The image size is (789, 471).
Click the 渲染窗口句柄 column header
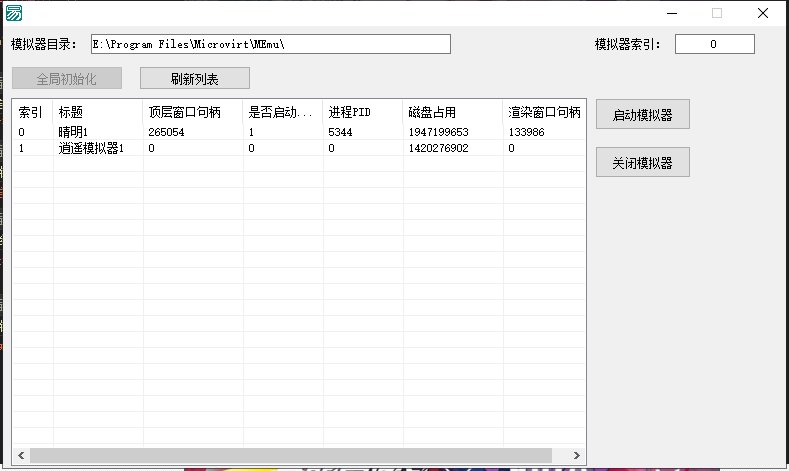(x=543, y=112)
